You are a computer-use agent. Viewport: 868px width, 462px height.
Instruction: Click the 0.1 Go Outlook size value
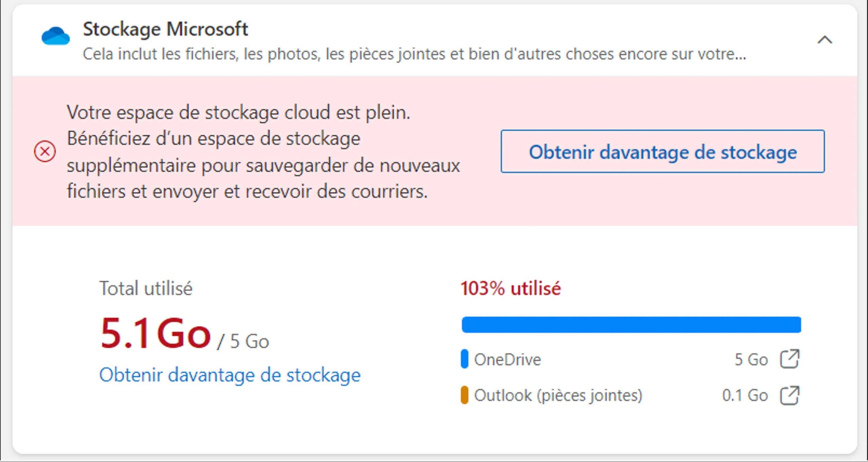(x=745, y=396)
